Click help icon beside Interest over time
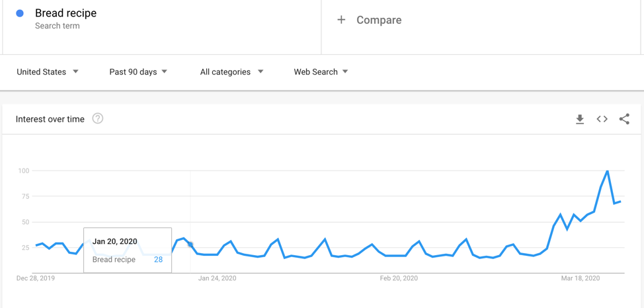Image resolution: width=644 pixels, height=308 pixels. coord(98,119)
